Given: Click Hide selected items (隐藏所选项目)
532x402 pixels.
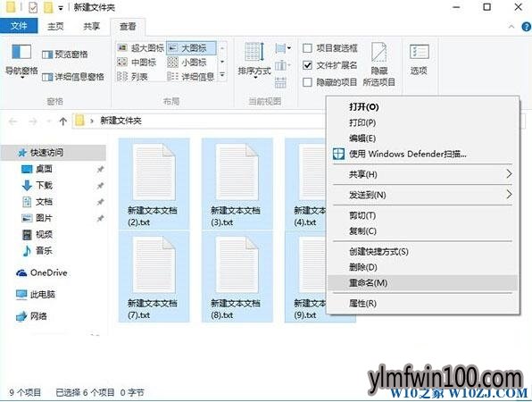Looking at the screenshot, I should pyautogui.click(x=379, y=64).
